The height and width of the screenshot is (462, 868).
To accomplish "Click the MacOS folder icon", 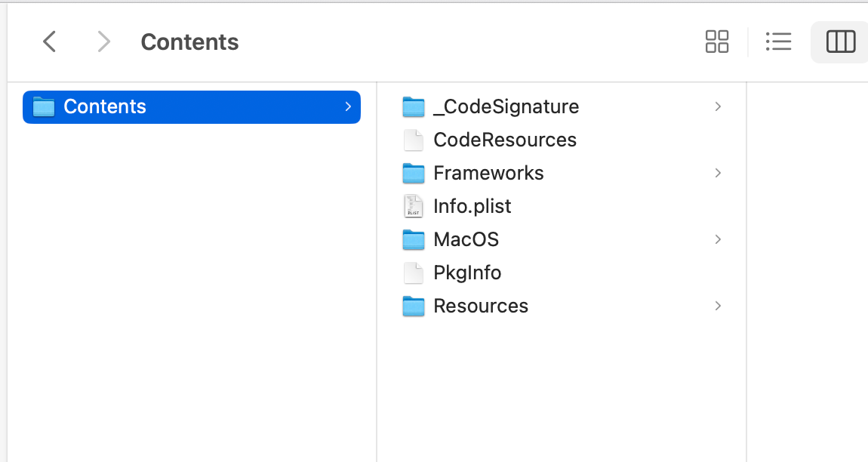I will (414, 240).
